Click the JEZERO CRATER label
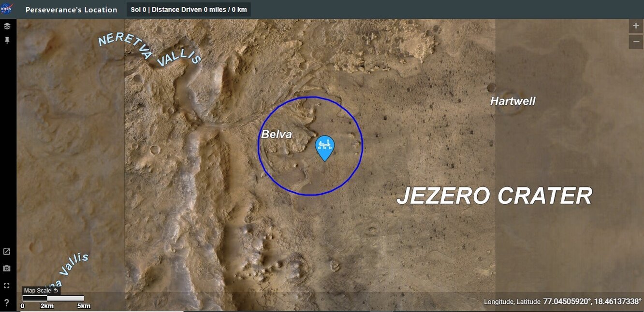644x312 pixels. (x=495, y=197)
